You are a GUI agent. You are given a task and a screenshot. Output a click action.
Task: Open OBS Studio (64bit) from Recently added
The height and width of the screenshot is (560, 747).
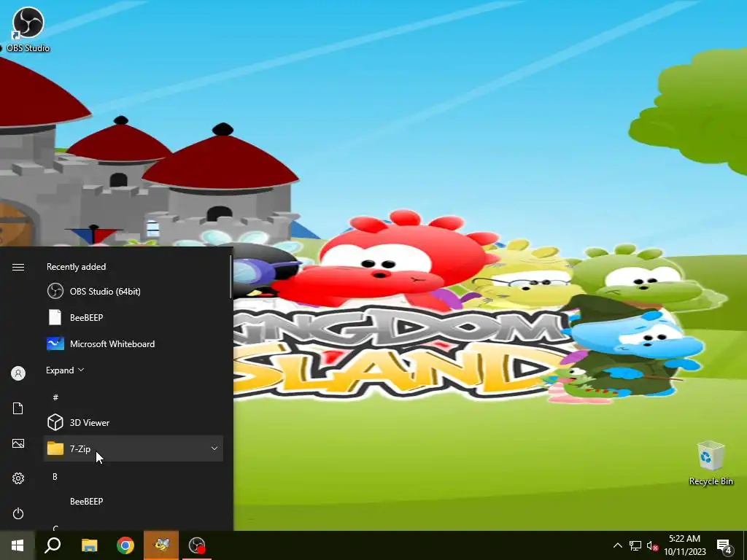point(133,291)
